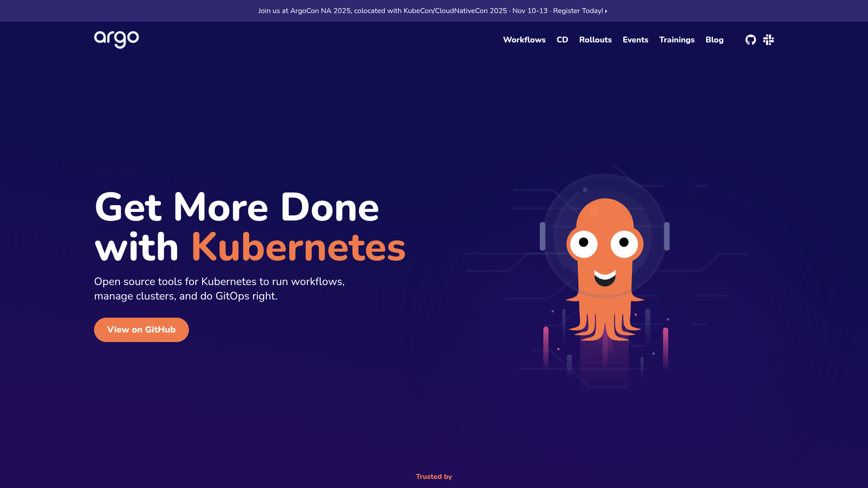The height and width of the screenshot is (488, 868).
Task: Click the open source tools tagline text
Action: click(x=219, y=289)
